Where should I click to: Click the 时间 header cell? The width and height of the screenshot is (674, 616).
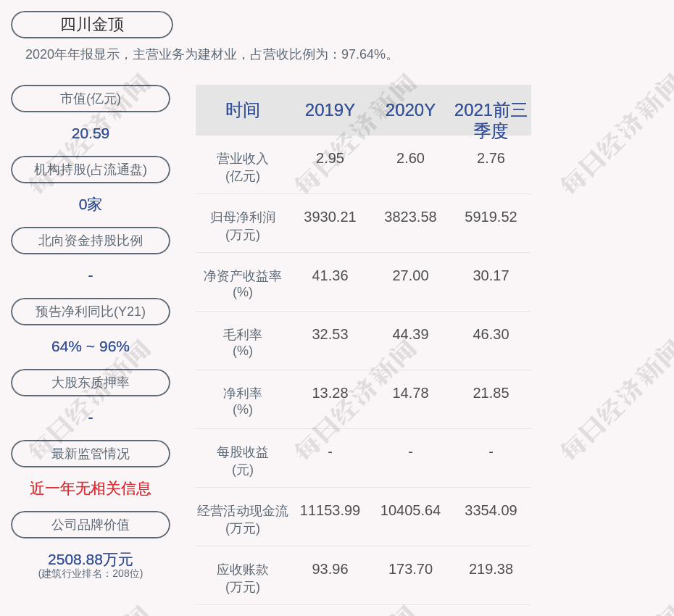point(243,110)
